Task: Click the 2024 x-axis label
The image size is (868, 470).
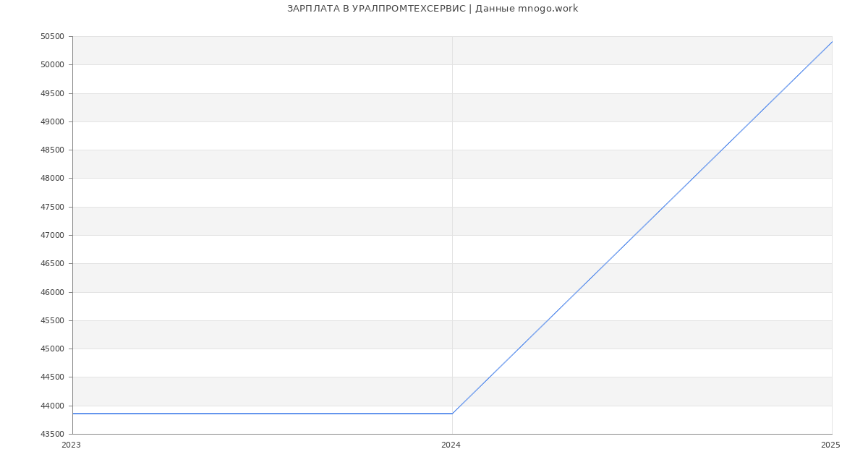Action: pyautogui.click(x=451, y=445)
